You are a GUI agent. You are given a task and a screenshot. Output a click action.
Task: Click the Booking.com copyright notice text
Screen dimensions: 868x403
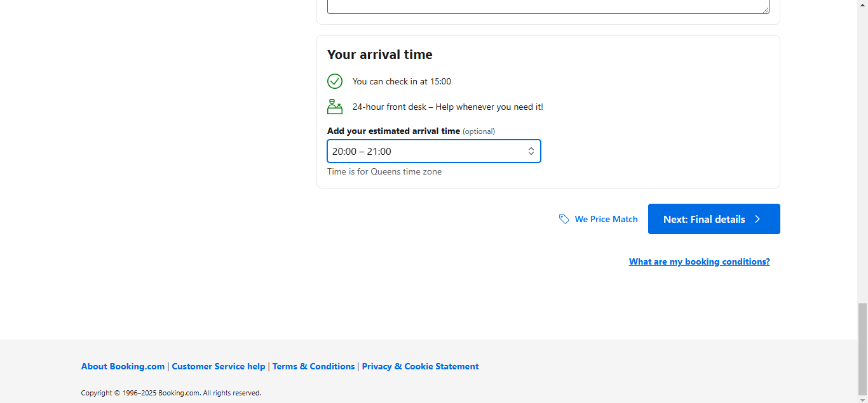click(171, 393)
